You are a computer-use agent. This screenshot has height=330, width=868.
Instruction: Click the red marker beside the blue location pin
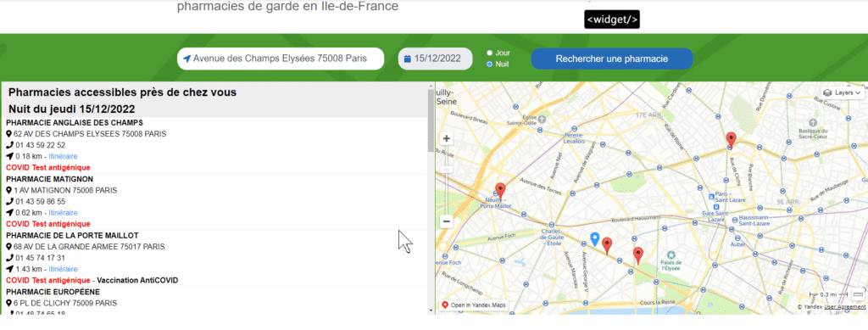(x=607, y=245)
